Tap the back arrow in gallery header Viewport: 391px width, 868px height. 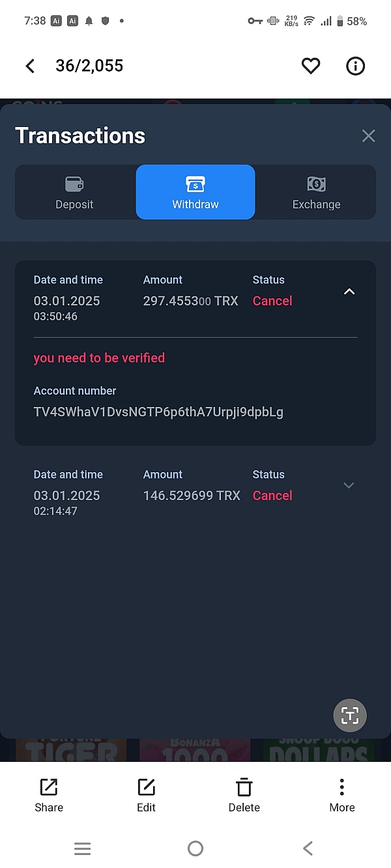click(x=30, y=66)
